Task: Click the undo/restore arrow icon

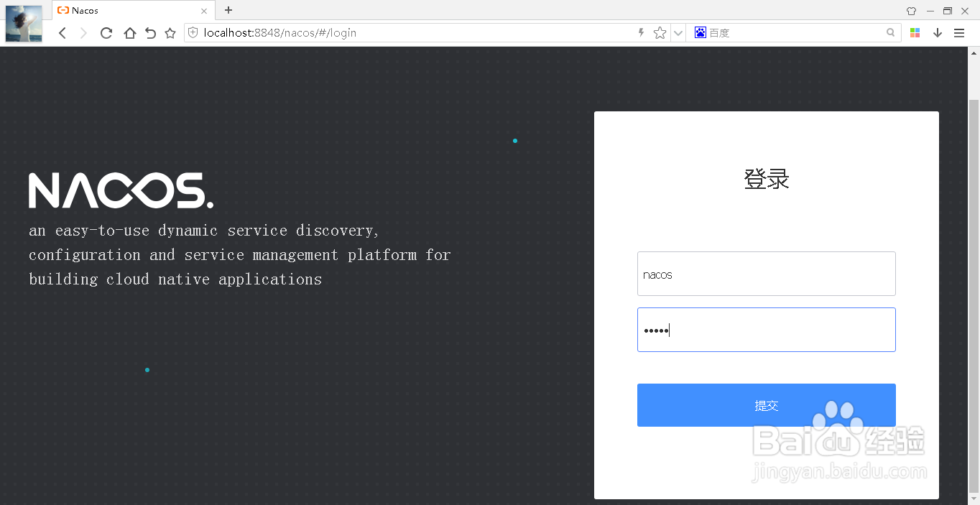Action: (150, 33)
